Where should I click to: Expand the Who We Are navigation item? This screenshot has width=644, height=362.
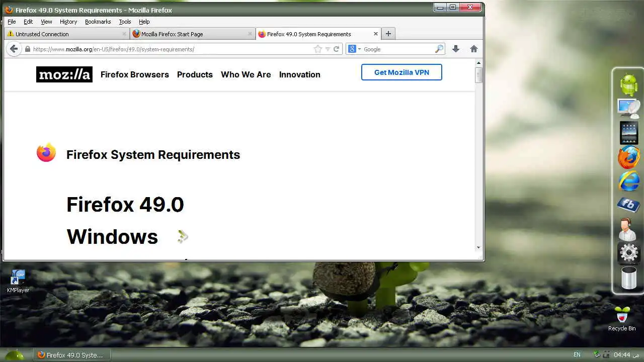point(246,74)
